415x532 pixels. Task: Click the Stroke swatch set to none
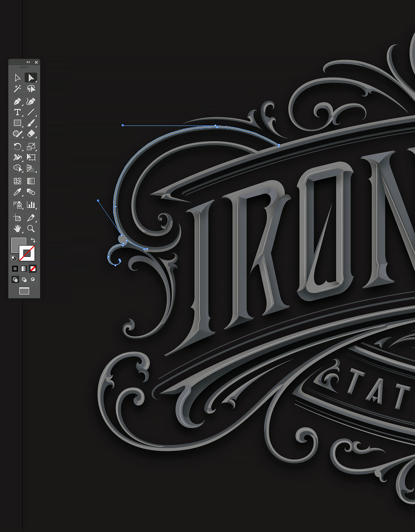click(27, 253)
